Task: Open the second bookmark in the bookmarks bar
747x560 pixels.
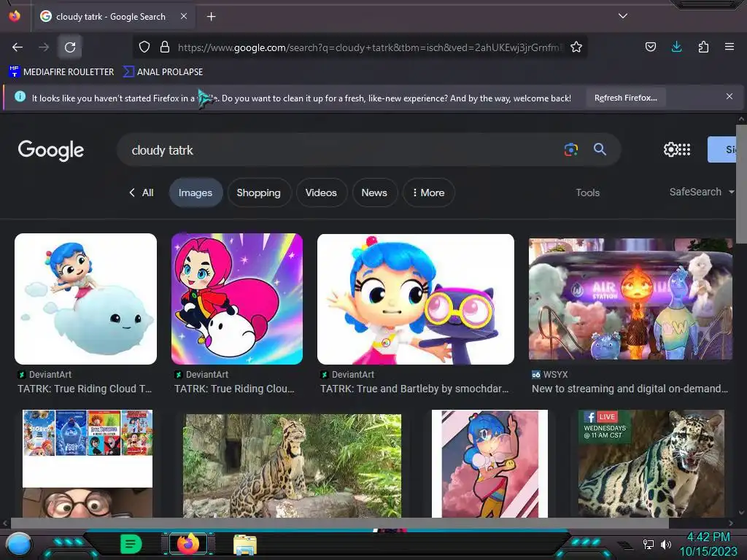Action: click(163, 72)
